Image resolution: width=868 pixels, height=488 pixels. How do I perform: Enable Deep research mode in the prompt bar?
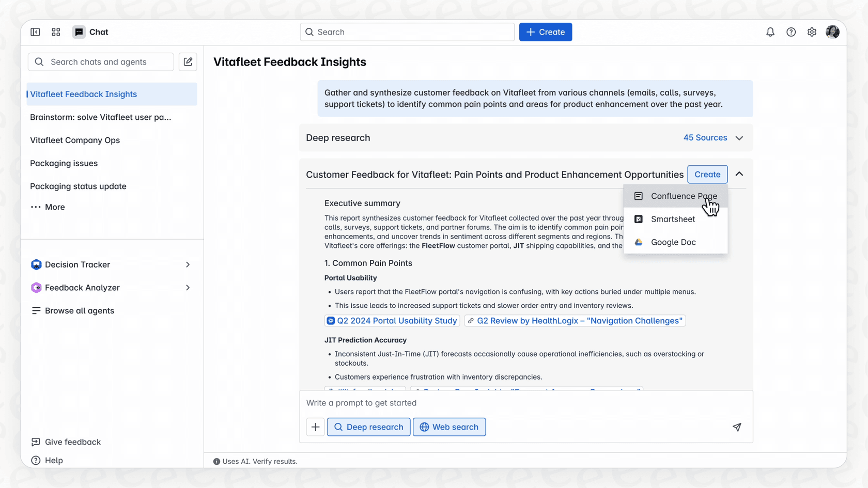[x=368, y=427]
